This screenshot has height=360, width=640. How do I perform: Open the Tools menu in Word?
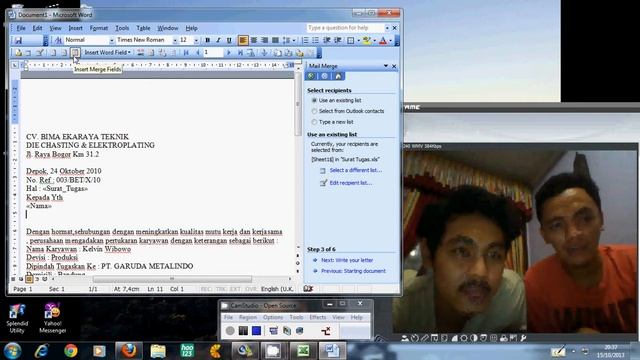[122, 28]
